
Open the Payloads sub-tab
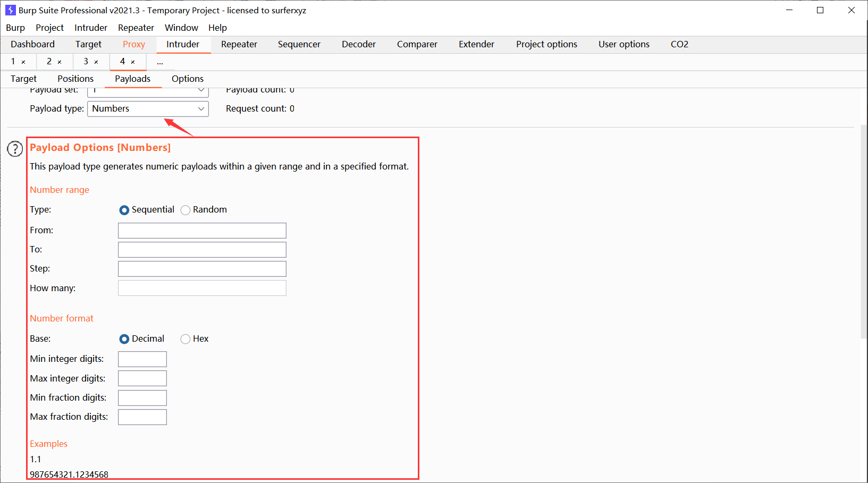[133, 79]
